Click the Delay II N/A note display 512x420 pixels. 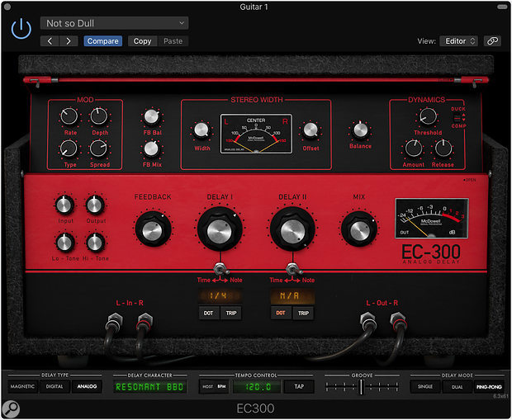coord(292,296)
